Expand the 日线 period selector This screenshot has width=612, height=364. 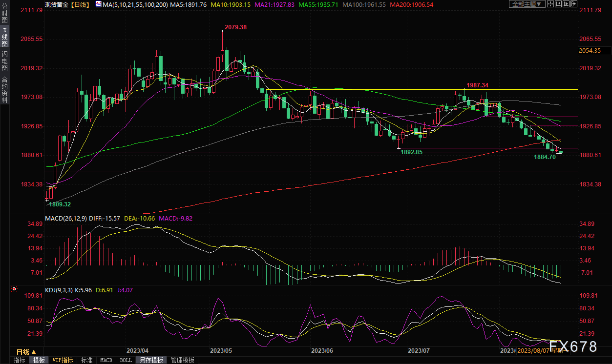tap(26, 352)
